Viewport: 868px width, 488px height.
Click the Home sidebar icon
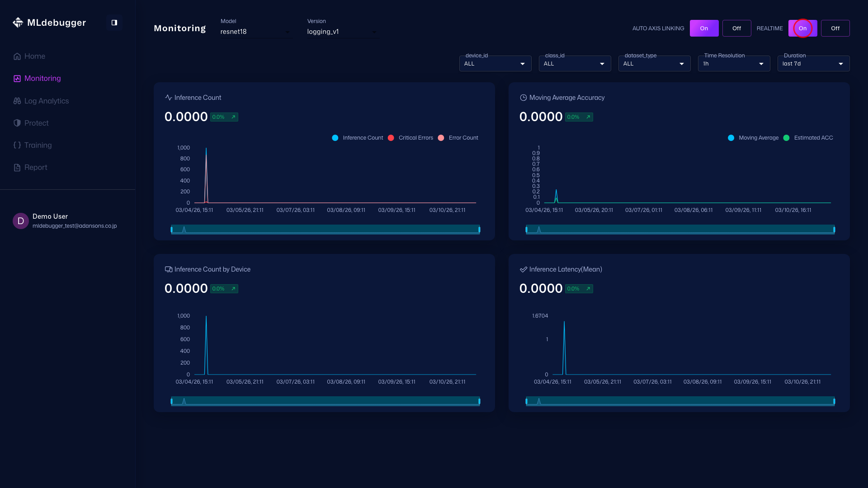click(x=17, y=56)
